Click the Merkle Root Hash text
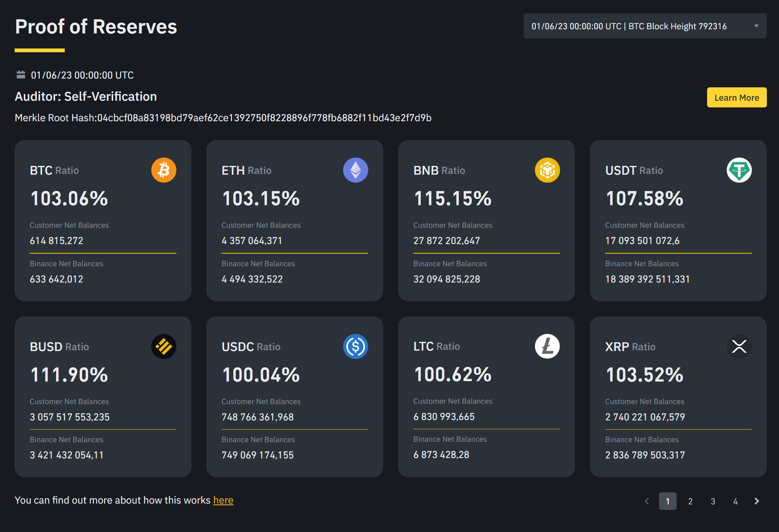 pyautogui.click(x=223, y=118)
